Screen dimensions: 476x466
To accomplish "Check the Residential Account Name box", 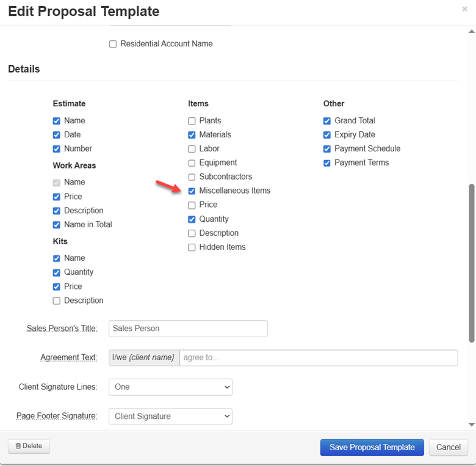I will coord(113,44).
